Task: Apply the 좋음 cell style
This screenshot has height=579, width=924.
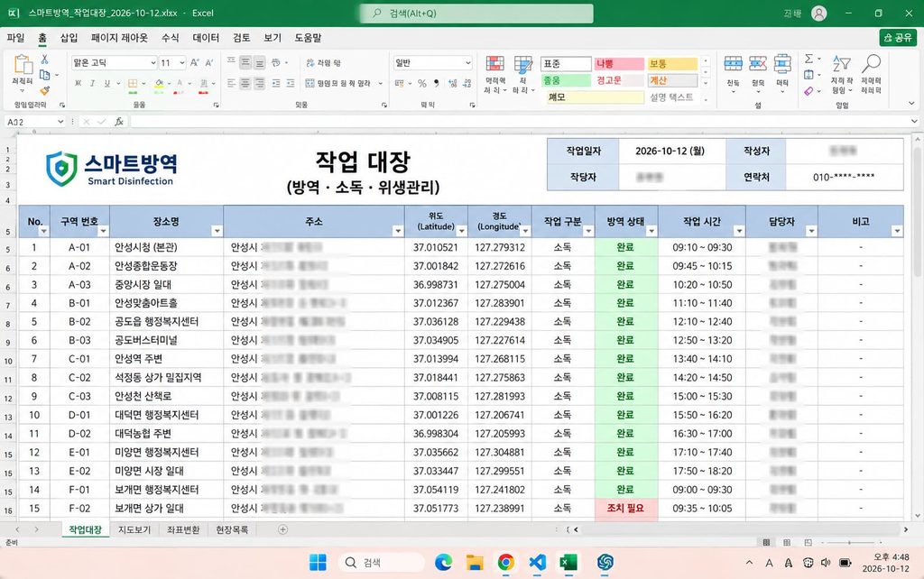Action: pos(566,80)
